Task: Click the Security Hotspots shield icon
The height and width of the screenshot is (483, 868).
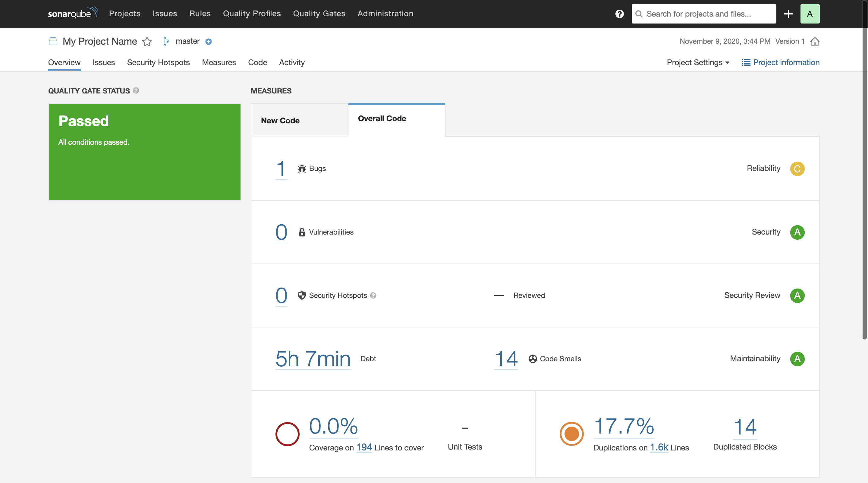Action: point(302,295)
